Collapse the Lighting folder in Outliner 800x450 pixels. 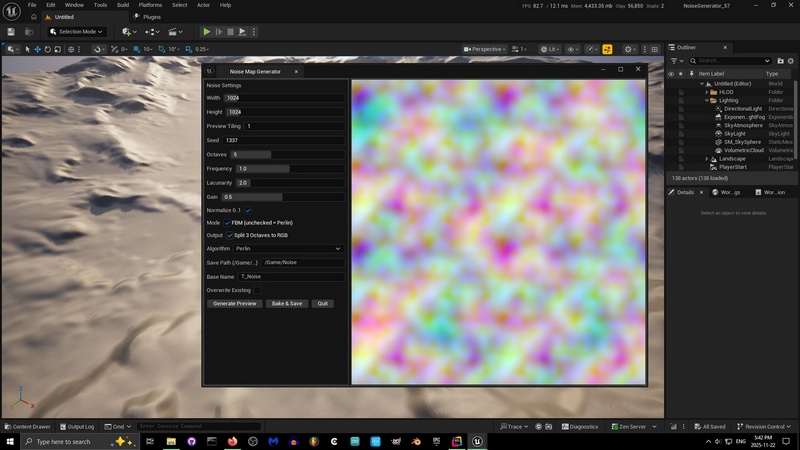coord(706,100)
